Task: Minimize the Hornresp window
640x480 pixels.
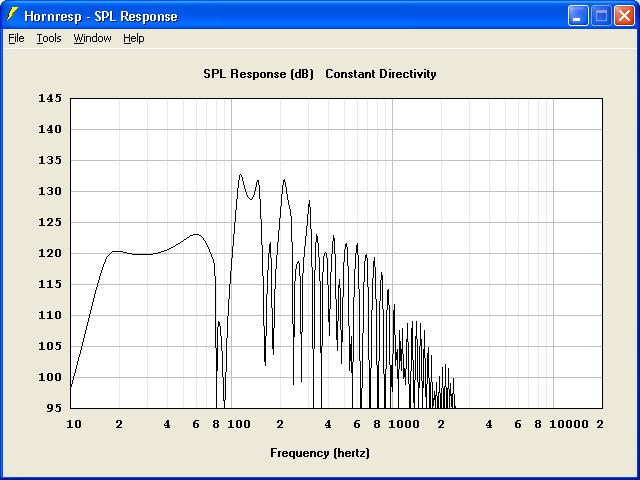Action: pos(578,16)
